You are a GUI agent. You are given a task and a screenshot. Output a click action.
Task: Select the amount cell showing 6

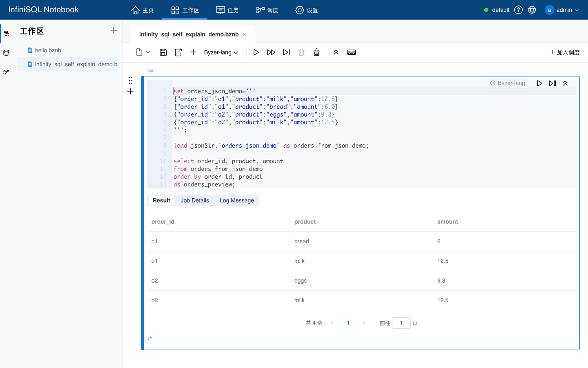point(439,241)
